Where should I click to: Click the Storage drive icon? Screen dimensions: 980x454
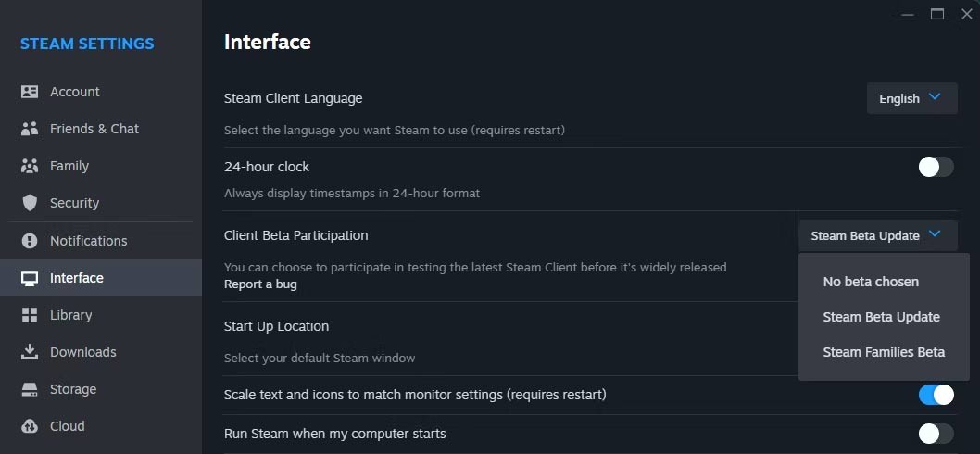30,389
